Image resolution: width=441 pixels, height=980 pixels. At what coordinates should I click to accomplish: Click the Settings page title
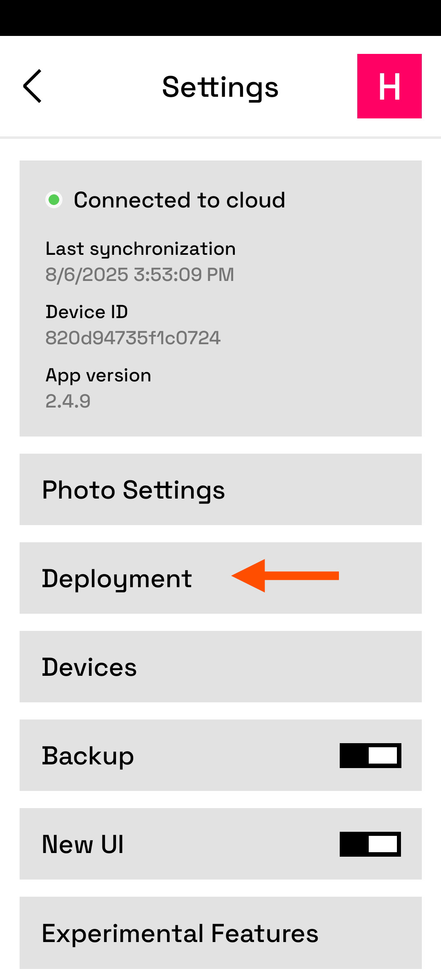(220, 87)
